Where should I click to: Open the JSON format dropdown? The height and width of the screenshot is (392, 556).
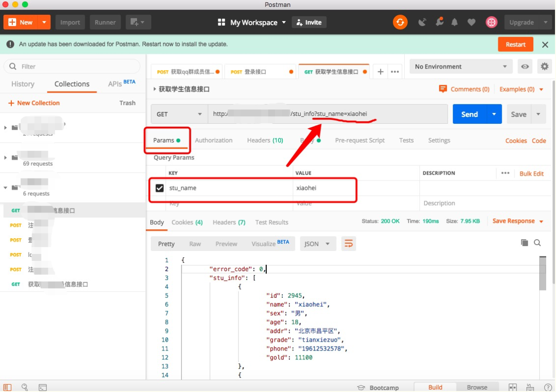tap(317, 244)
